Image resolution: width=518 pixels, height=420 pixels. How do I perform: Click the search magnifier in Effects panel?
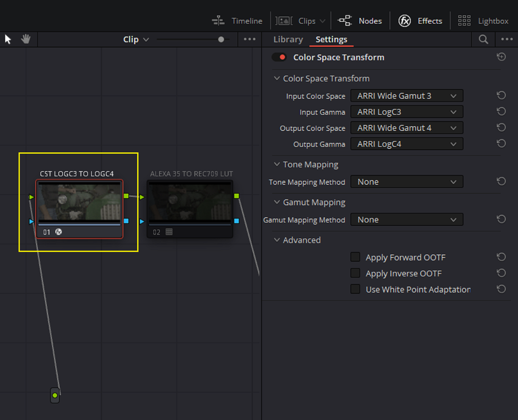point(483,39)
